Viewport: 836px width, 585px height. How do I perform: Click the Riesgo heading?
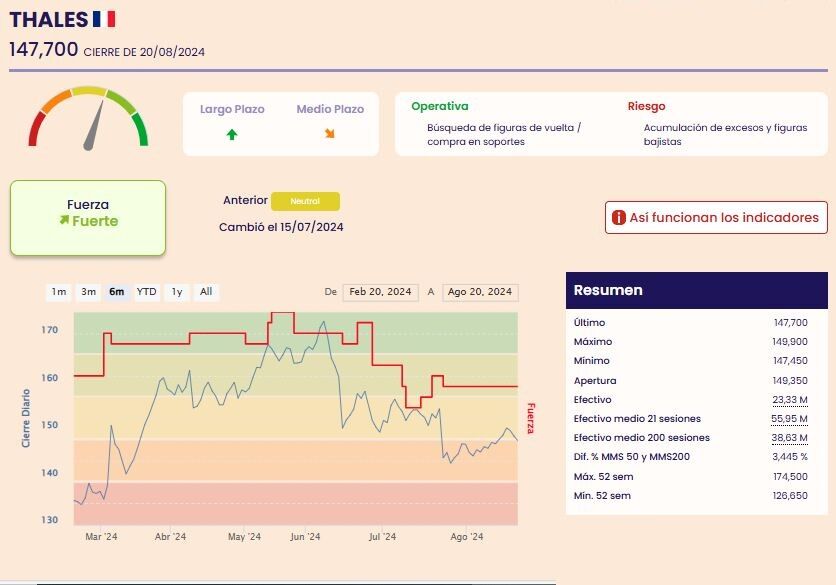click(x=646, y=106)
